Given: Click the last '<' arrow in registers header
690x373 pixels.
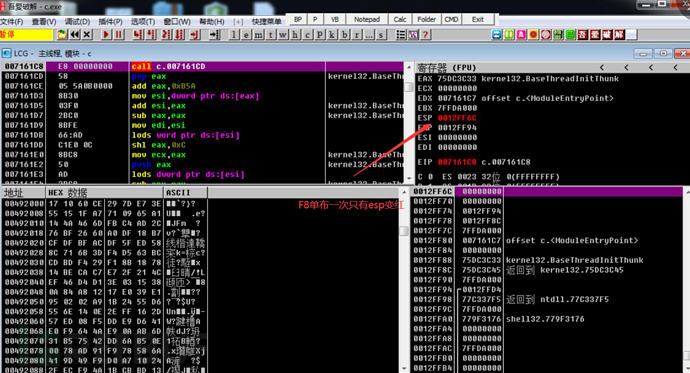Looking at the screenshot, I should click(x=675, y=67).
